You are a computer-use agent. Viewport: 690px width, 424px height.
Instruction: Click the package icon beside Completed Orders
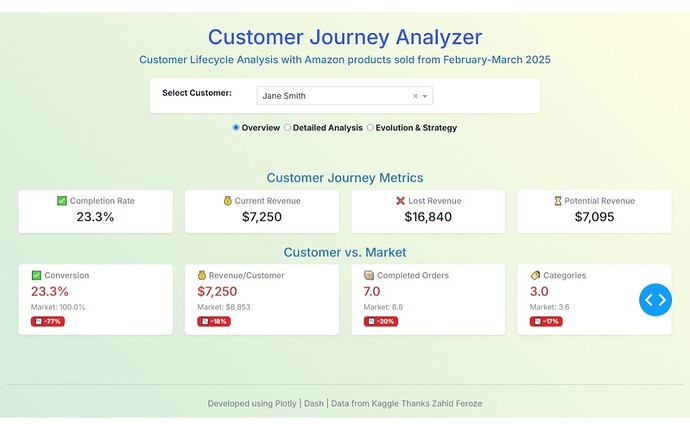[x=369, y=275]
